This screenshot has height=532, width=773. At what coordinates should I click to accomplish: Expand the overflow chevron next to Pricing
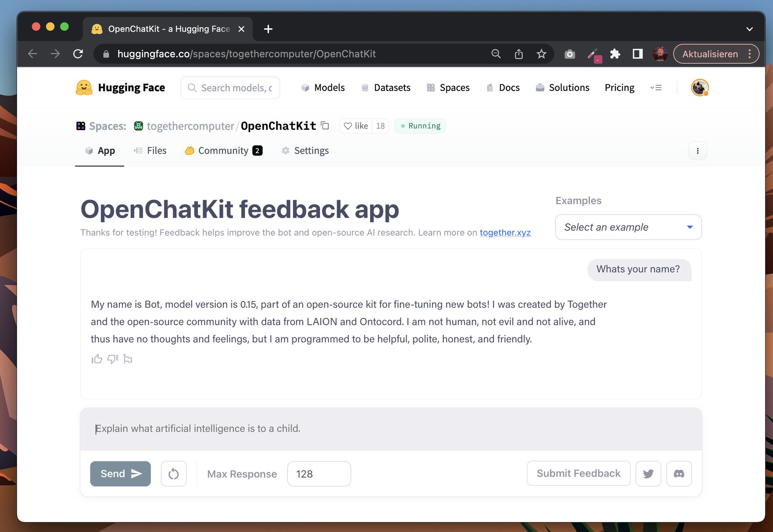pyautogui.click(x=656, y=88)
